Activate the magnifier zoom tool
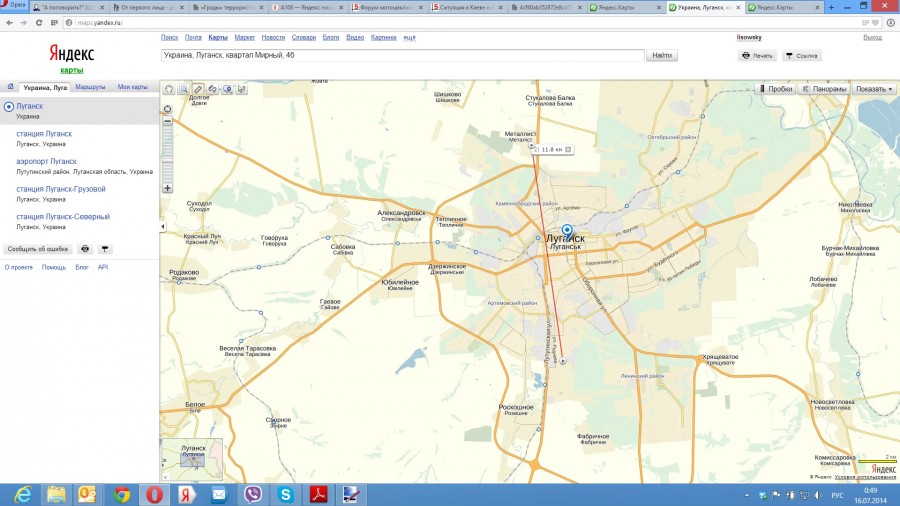 point(183,89)
